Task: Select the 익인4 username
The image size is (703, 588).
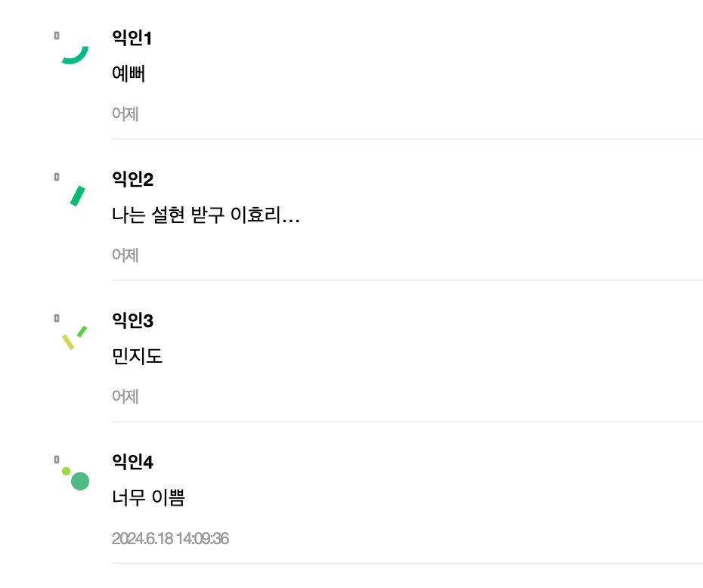Action: [x=132, y=462]
